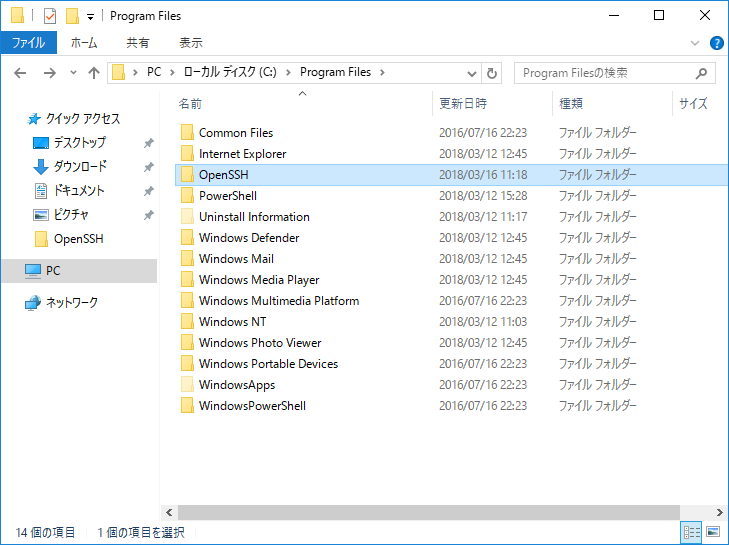
Task: Select the Internet Explorer folder icon
Action: point(187,153)
